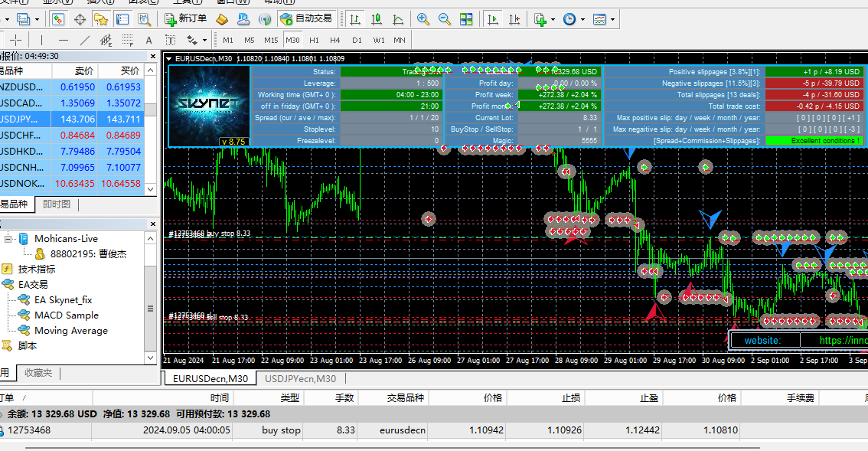Open the website https link on chart

[x=842, y=340]
